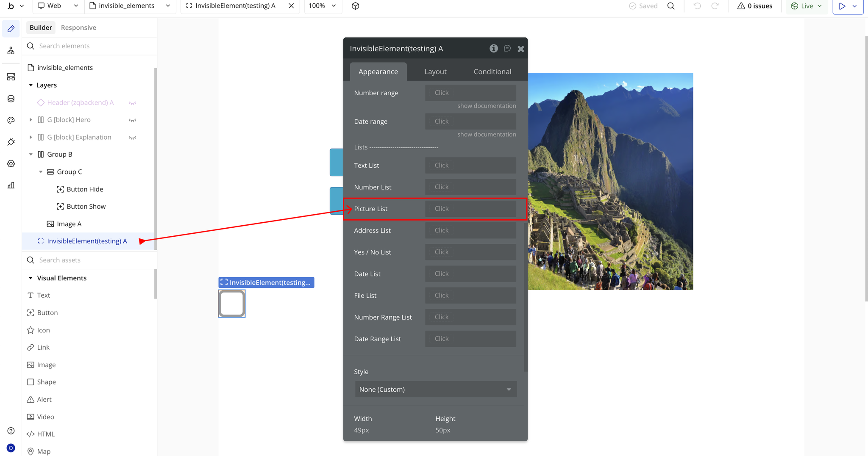Viewport: 868px width, 456px height.
Task: Open the comments icon in property panel header
Action: (507, 48)
